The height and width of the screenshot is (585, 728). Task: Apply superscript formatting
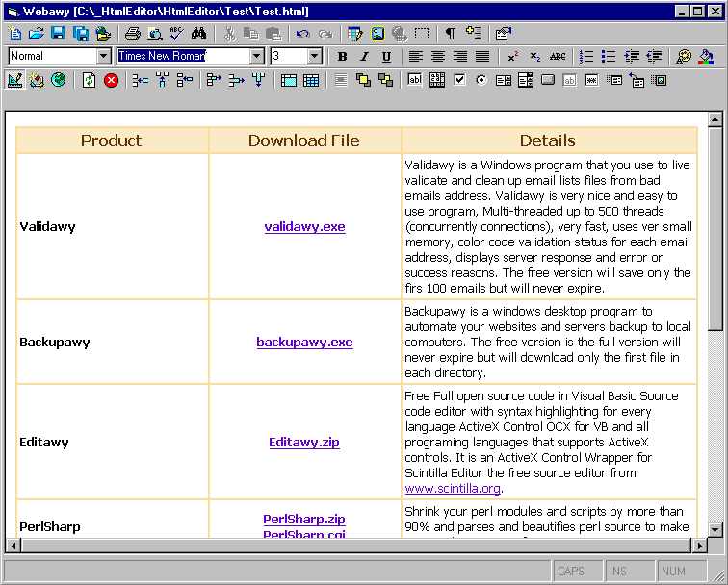(x=513, y=57)
